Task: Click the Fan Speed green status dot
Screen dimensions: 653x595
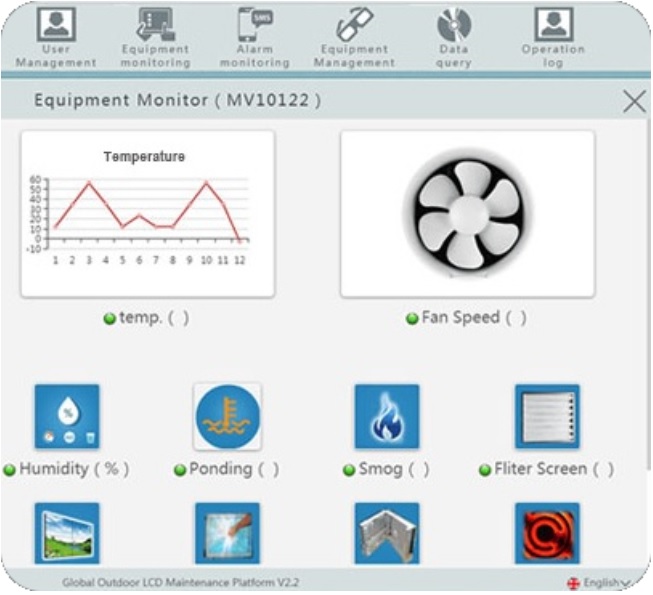Action: [412, 319]
